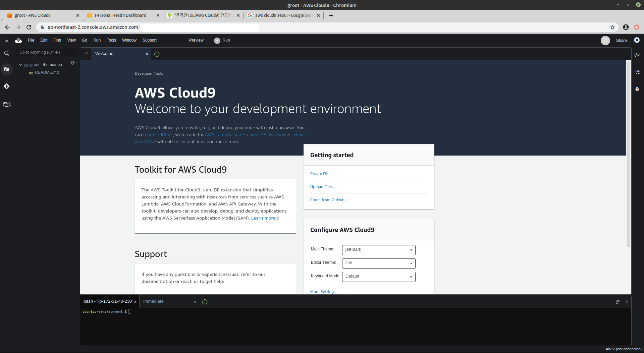The width and height of the screenshot is (644, 353).
Task: Open the View menu
Action: [71, 40]
